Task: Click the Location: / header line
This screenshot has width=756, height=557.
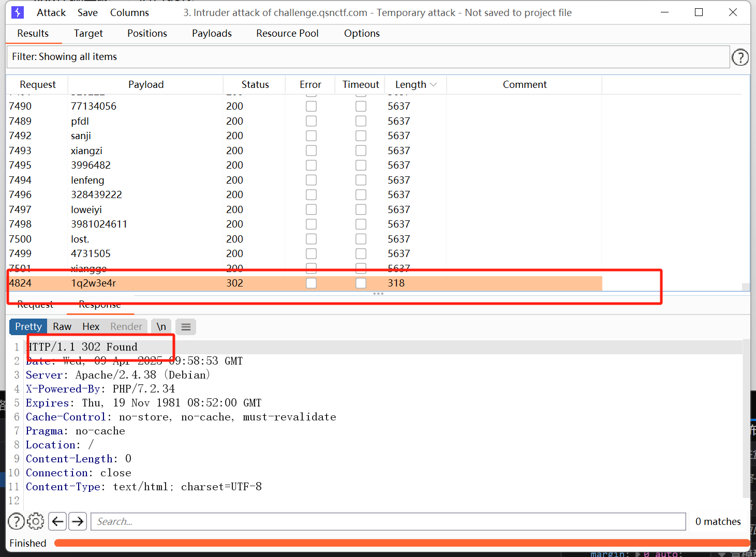Action: [60, 445]
